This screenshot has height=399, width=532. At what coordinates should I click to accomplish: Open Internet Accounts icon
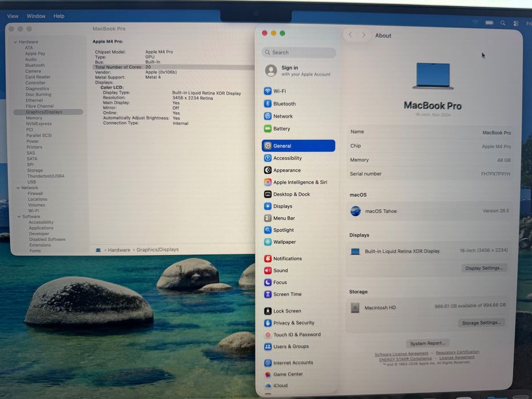coord(267,363)
